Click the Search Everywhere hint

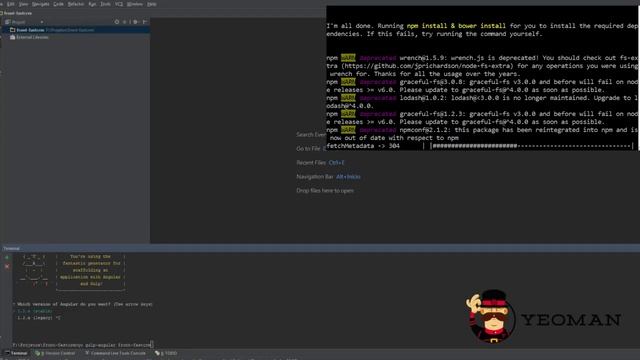click(311, 134)
